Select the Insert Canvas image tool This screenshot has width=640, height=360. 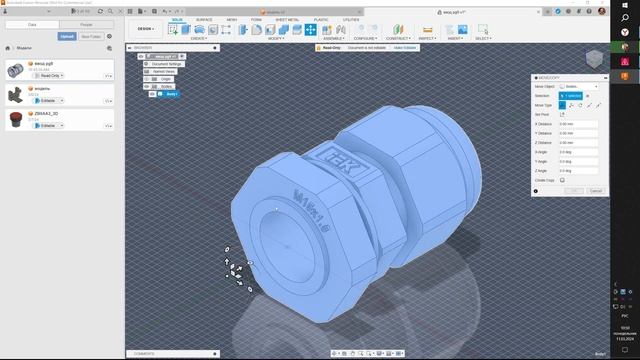[x=462, y=29]
